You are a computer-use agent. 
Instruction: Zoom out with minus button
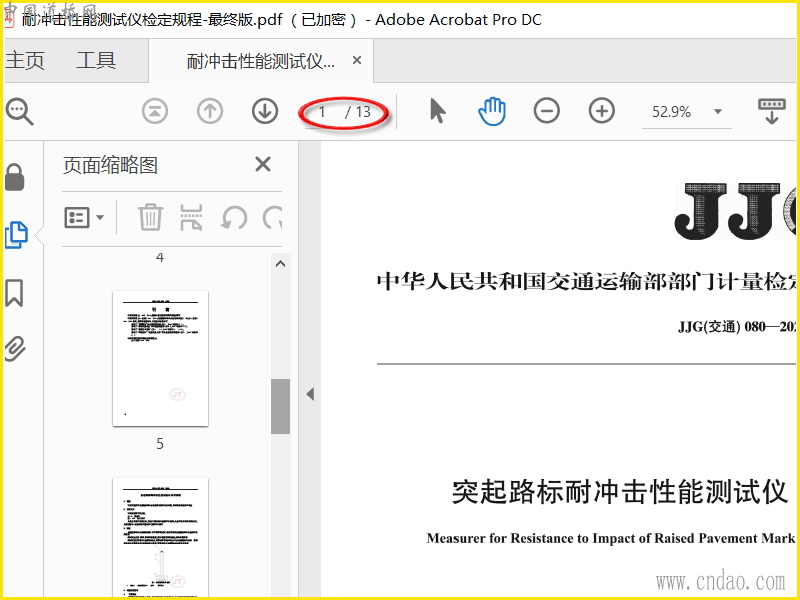[546, 111]
